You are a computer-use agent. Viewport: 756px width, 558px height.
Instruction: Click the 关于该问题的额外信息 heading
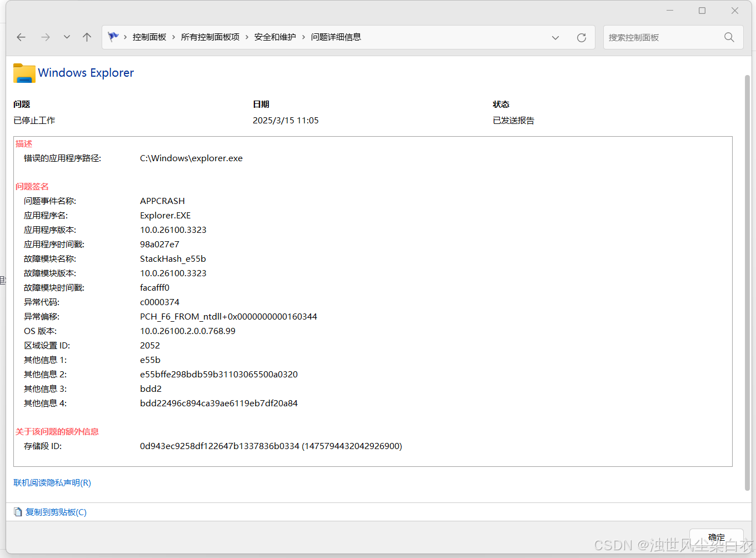pos(57,432)
